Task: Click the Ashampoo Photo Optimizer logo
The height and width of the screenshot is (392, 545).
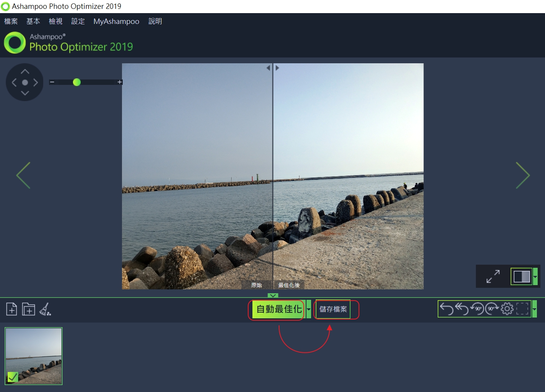Action: tap(68, 43)
